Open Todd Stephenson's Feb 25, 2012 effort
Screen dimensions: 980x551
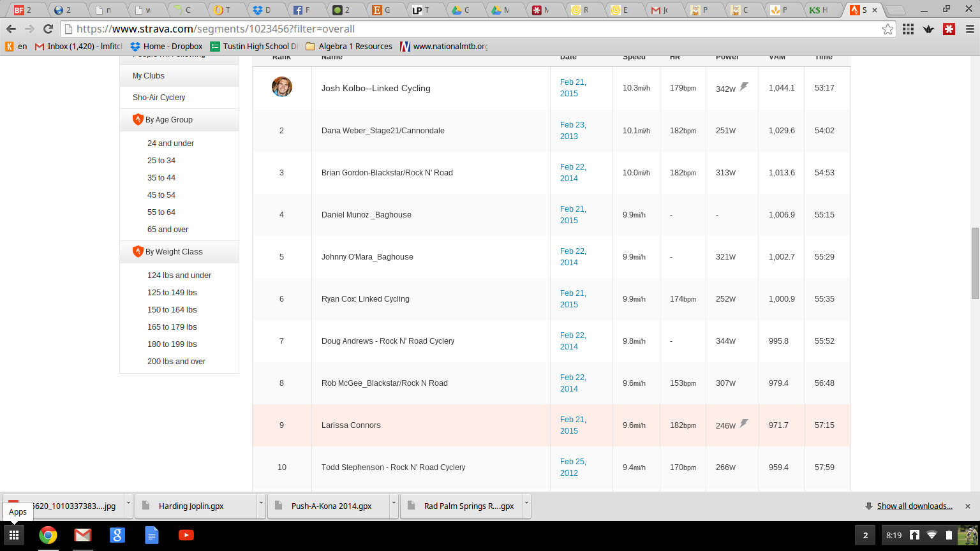point(573,467)
